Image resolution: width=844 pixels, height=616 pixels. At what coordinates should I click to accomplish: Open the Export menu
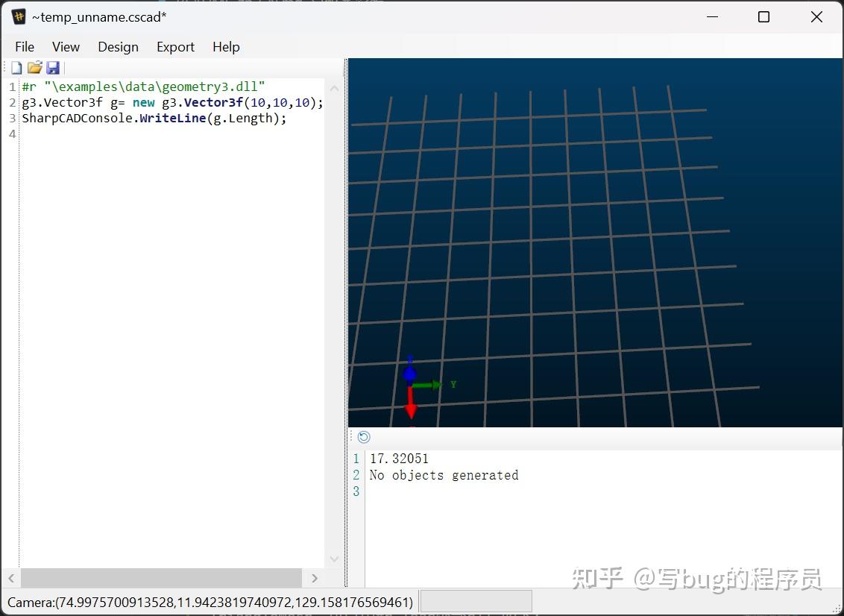point(175,46)
